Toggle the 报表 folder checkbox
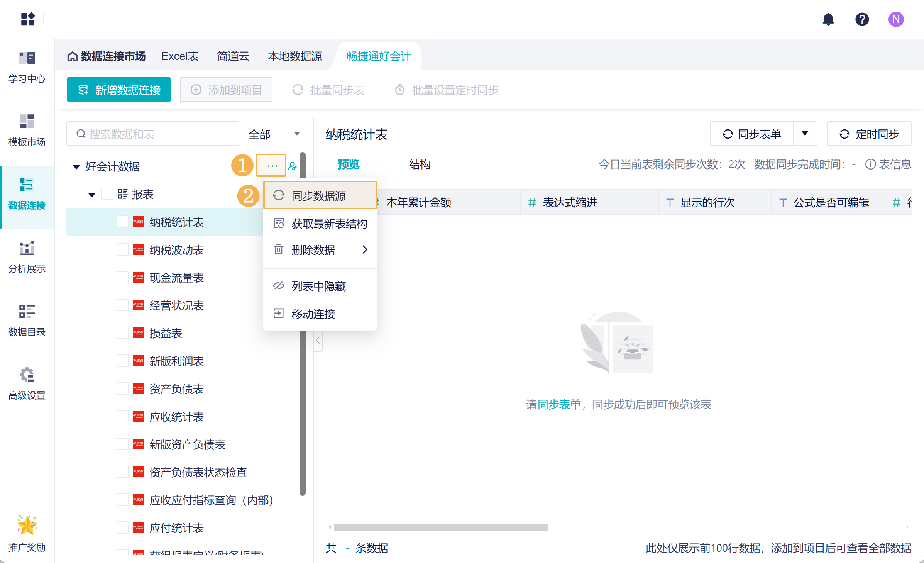This screenshot has height=563, width=924. (x=107, y=194)
